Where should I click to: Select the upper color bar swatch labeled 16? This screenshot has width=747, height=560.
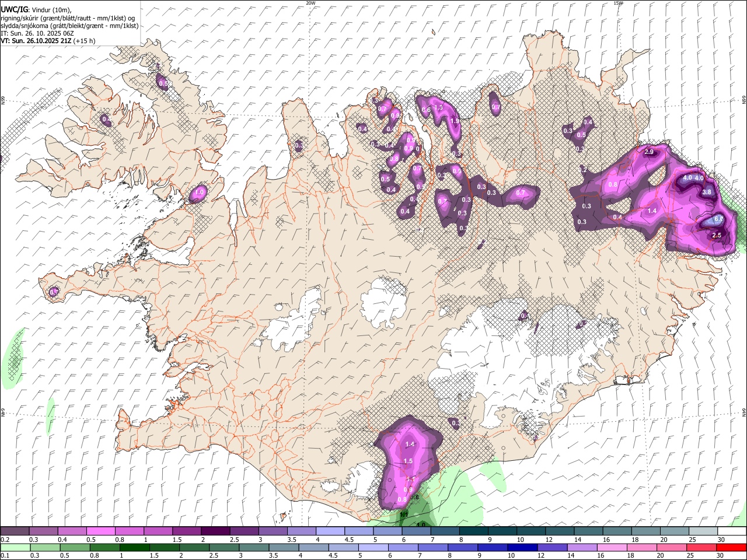pos(617,531)
